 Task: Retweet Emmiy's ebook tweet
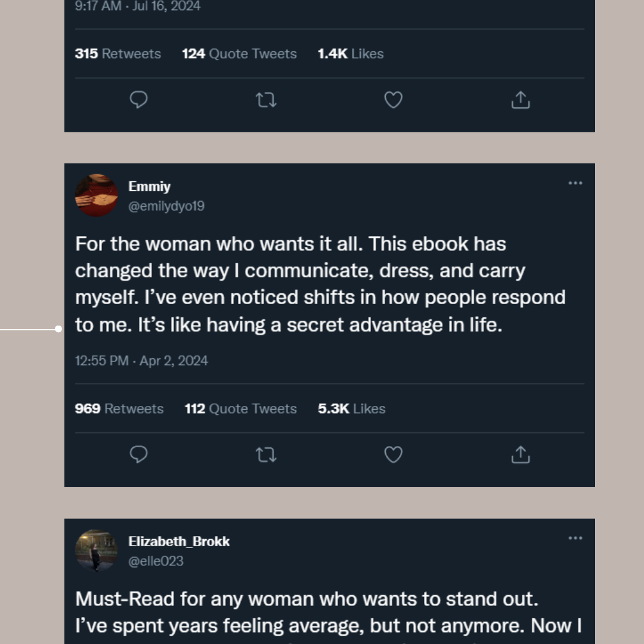[266, 455]
